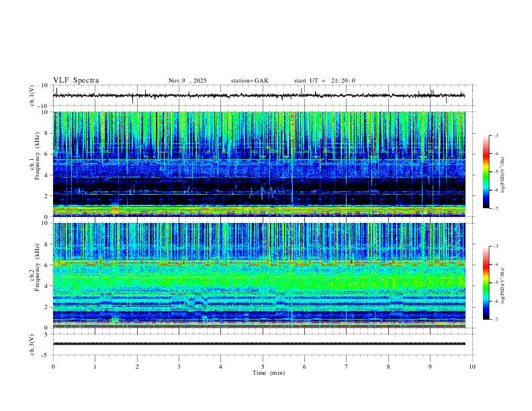Click time-axis tick label "1"
This screenshot has height=411, width=532.
pyautogui.click(x=95, y=367)
